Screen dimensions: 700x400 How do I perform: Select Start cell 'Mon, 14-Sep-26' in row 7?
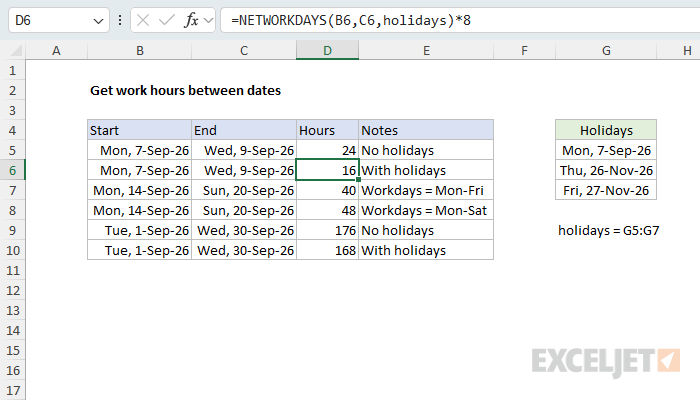tap(140, 190)
